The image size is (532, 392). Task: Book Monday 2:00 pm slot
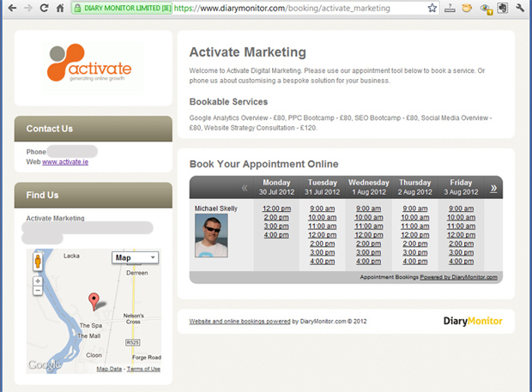276,217
